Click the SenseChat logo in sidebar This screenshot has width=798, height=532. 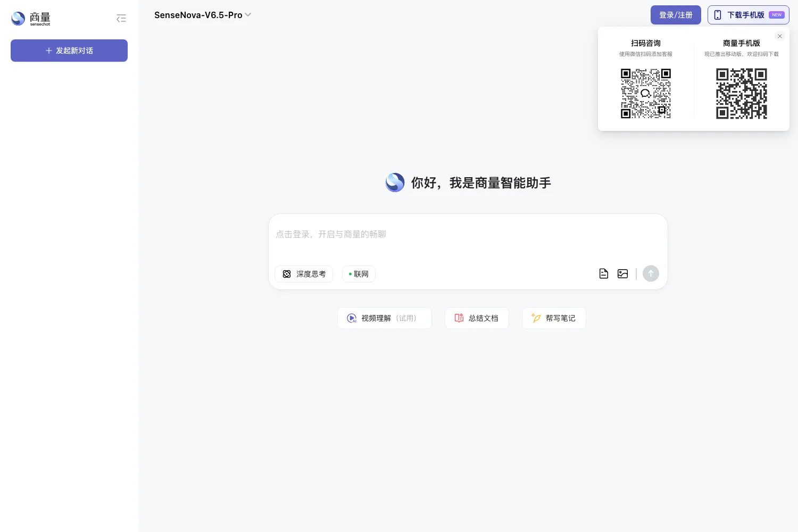(x=31, y=19)
